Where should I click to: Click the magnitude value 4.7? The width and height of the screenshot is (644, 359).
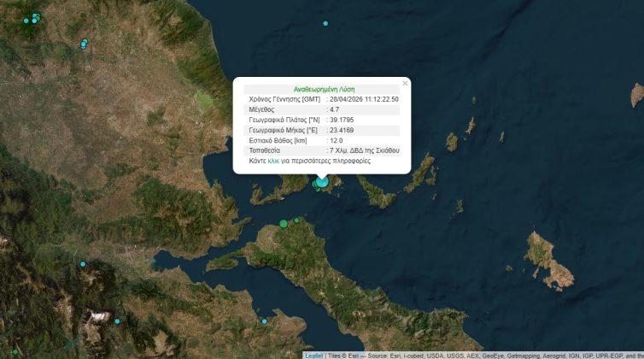(334, 109)
